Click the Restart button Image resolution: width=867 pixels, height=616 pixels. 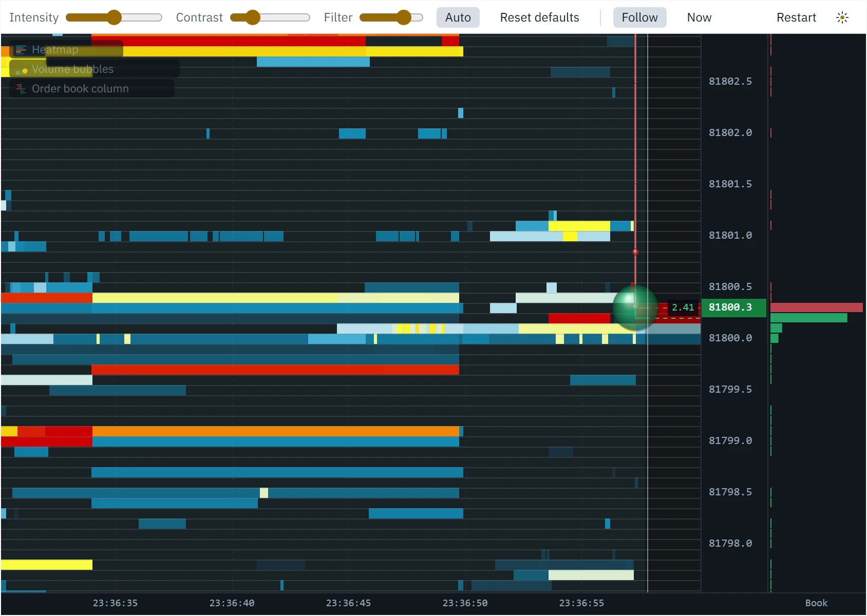797,17
